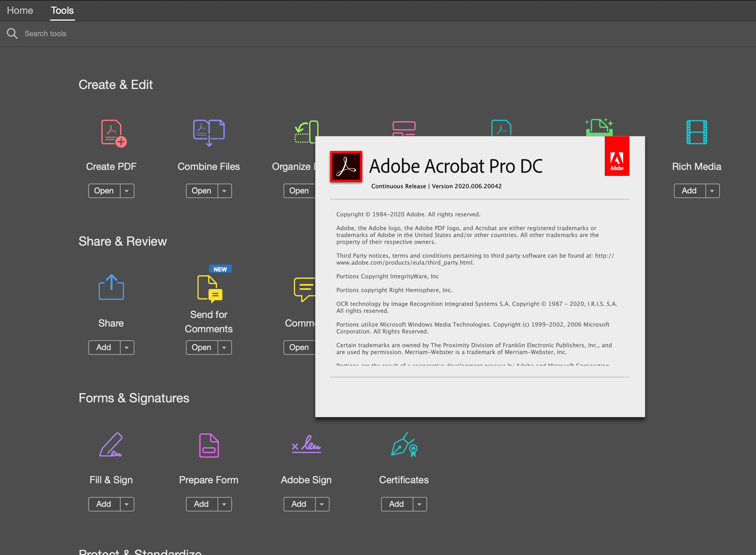Viewport: 756px width, 555px height.
Task: Open the Send for Comments icon
Action: [210, 289]
